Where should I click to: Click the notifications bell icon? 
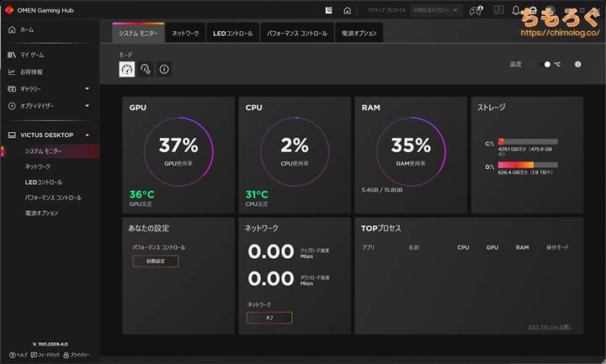pos(516,10)
